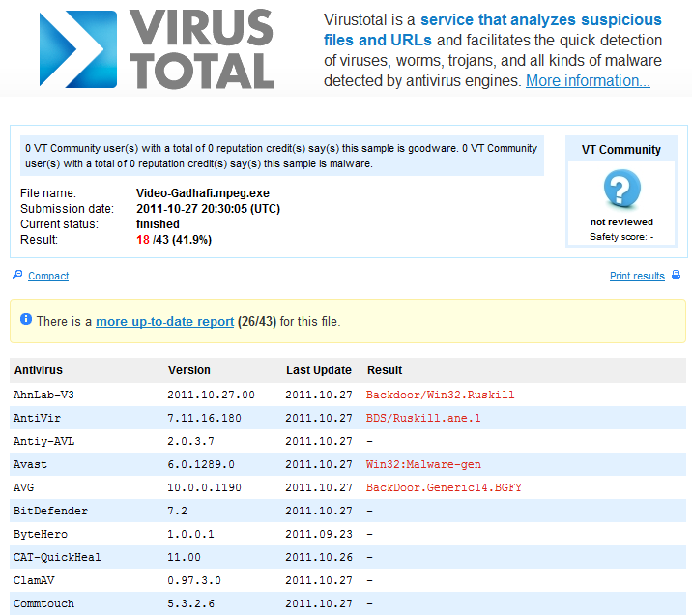This screenshot has width=692, height=616.
Task: Select the ByteHero row name
Action: click(41, 535)
